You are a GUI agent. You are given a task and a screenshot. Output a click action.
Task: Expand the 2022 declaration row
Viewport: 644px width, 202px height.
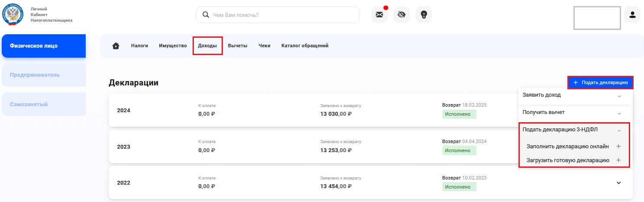(618, 182)
